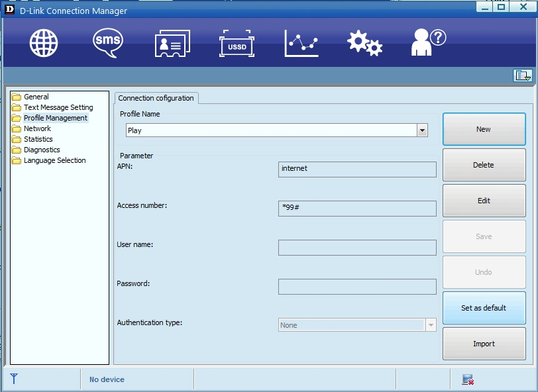This screenshot has width=538, height=392.
Task: Click the No device status text
Action: (x=107, y=379)
